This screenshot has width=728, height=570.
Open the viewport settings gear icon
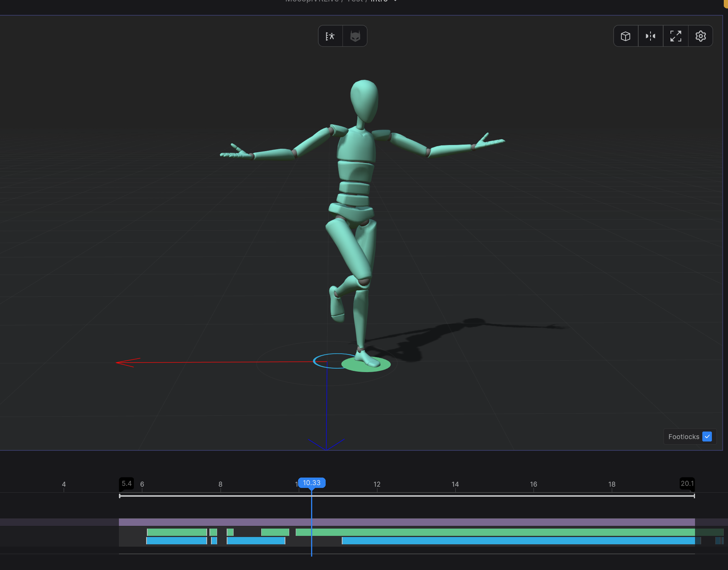pos(700,36)
